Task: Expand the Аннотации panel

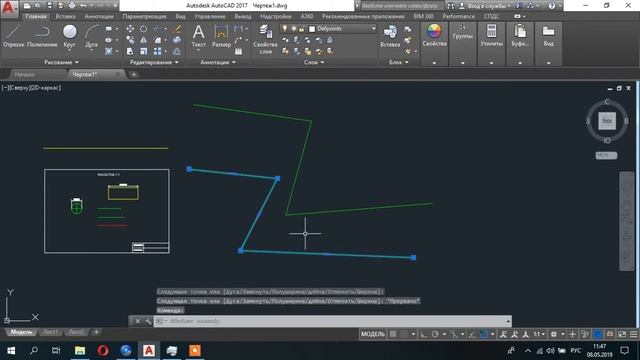Action: pyautogui.click(x=218, y=62)
